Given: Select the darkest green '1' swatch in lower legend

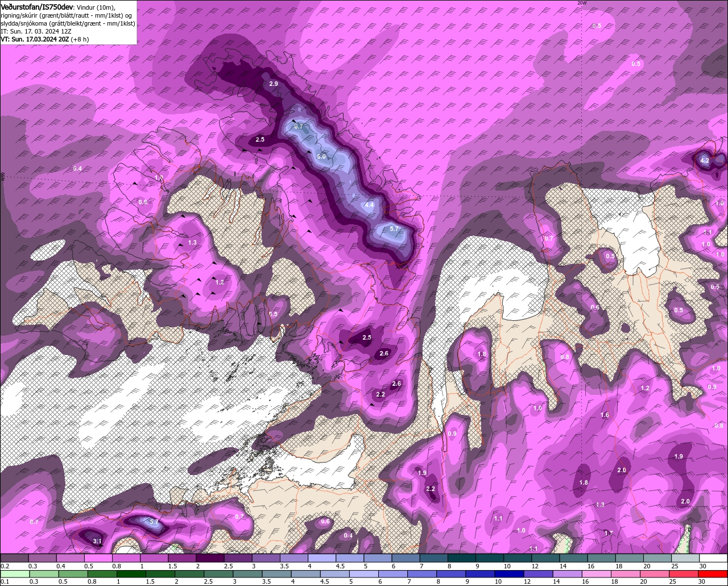Looking at the screenshot, I should 132,573.
